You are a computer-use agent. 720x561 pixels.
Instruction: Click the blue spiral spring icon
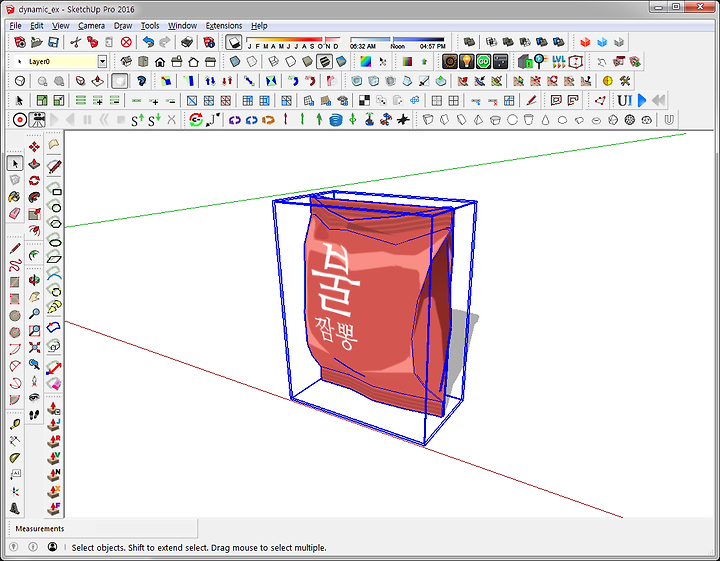click(336, 120)
